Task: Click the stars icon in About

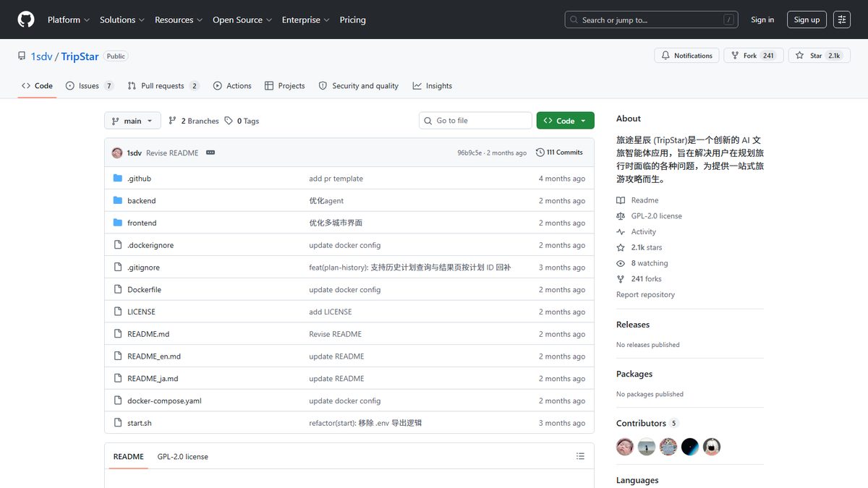Action: click(x=621, y=247)
